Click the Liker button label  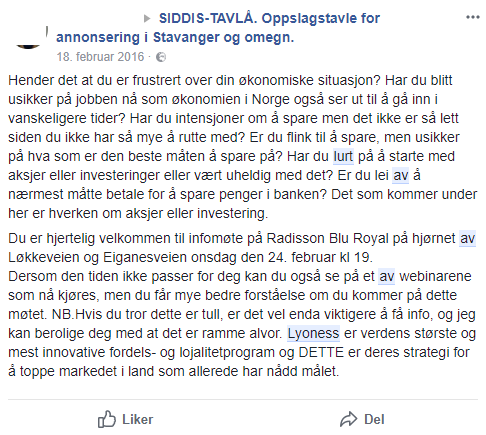click(x=137, y=419)
